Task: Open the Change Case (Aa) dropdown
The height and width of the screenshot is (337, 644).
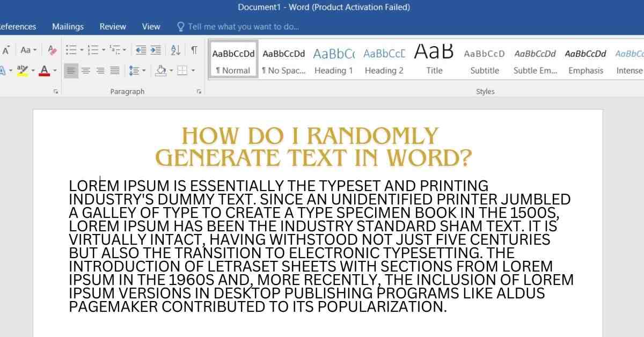Action: click(x=28, y=50)
